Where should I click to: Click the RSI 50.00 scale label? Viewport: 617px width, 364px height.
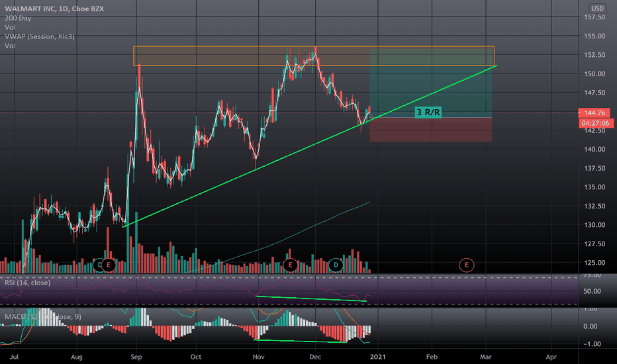pyautogui.click(x=593, y=291)
